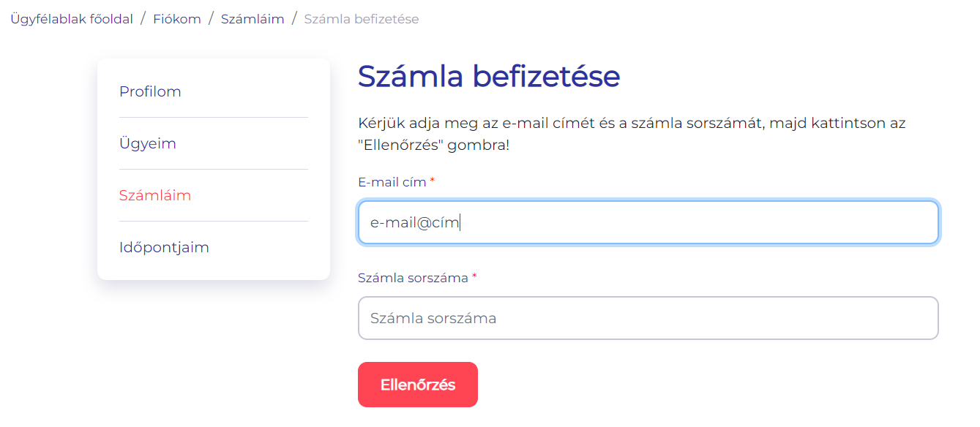
Task: Focus the E-mail cím input field
Action: pyautogui.click(x=648, y=222)
